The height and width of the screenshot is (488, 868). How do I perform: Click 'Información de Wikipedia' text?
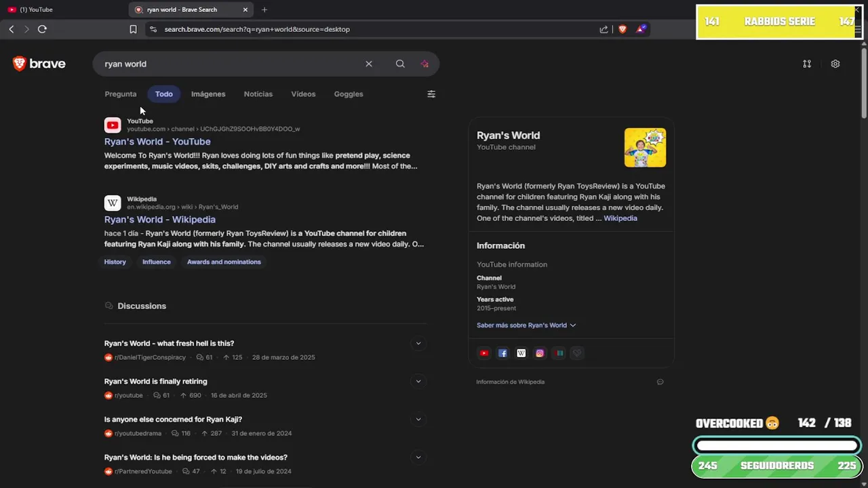(x=510, y=382)
